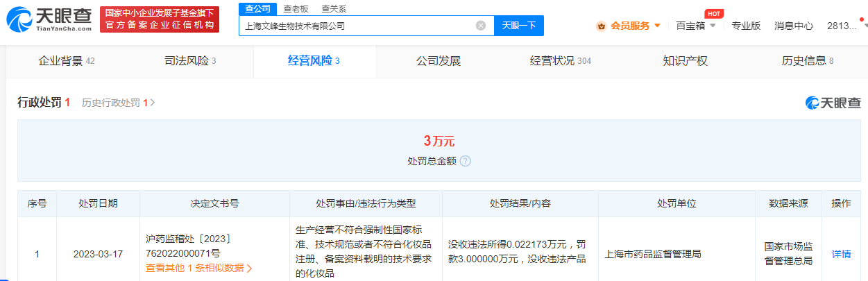Open the user account menu 2813...
This screenshot has width=868, height=281.
coord(845,26)
